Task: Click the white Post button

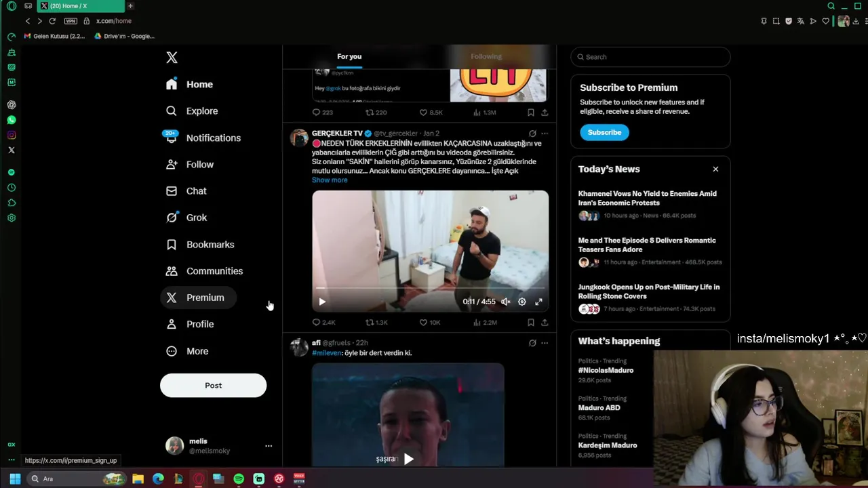Action: coord(213,386)
